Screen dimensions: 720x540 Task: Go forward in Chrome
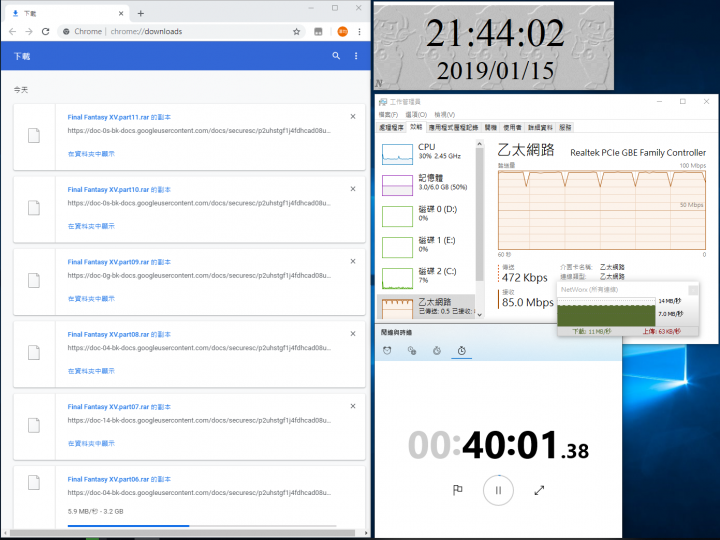pos(29,32)
